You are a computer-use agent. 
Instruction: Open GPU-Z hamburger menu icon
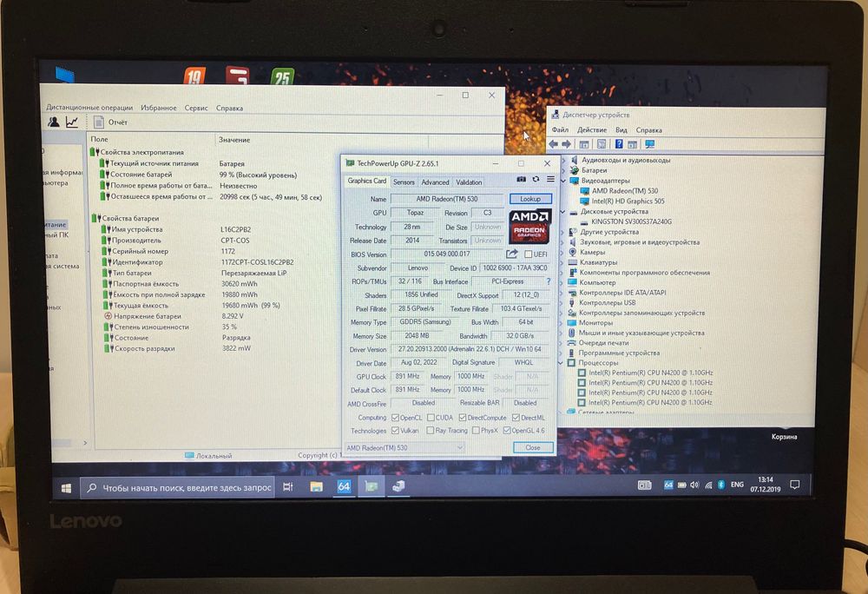[x=550, y=180]
